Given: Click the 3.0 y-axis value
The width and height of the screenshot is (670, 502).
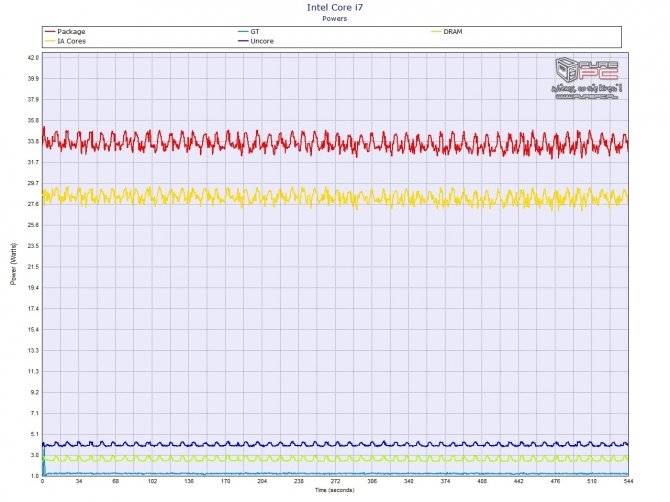Looking at the screenshot, I should click(35, 455).
